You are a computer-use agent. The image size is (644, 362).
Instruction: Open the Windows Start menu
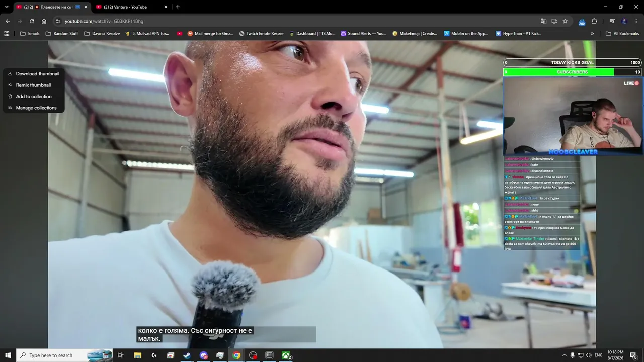tap(8, 355)
